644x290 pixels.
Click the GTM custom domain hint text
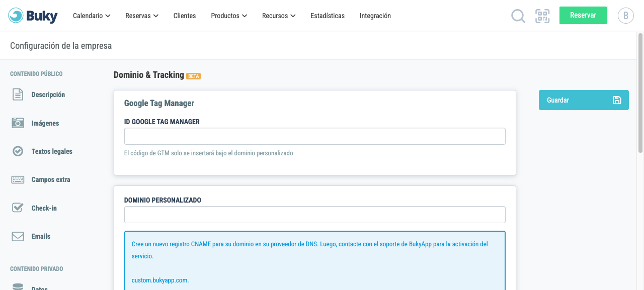(x=208, y=153)
